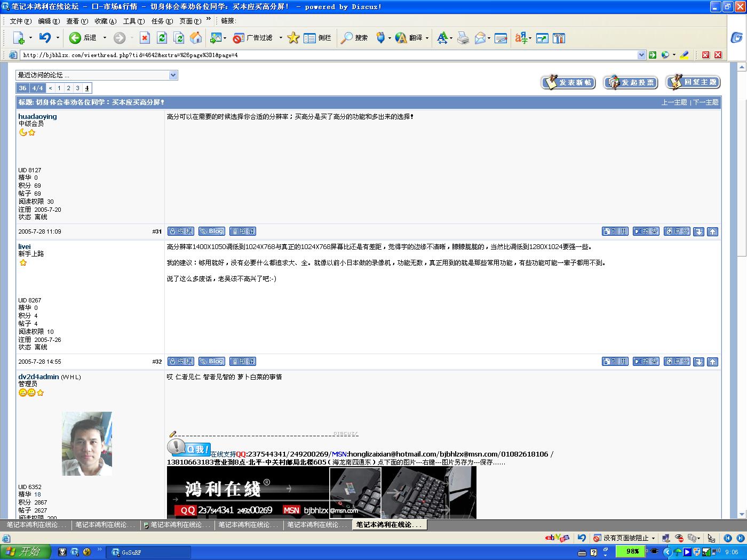
Task: Open the 收藏 menu
Action: coord(105,21)
